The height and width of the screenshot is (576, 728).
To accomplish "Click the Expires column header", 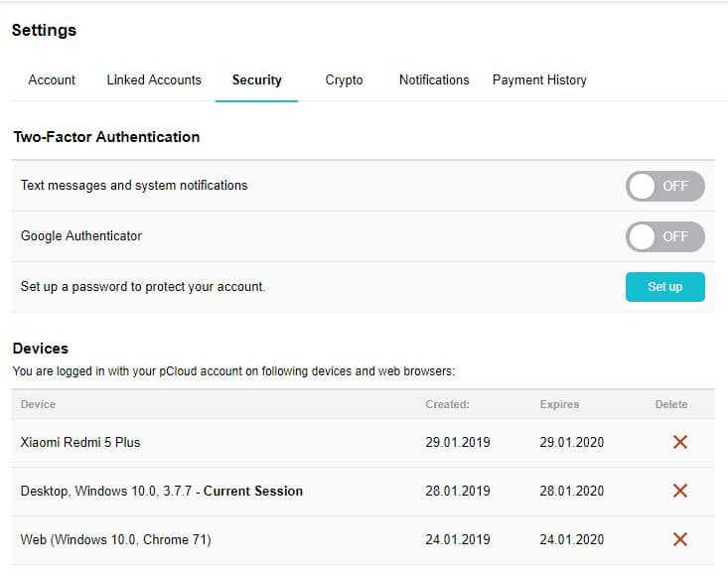I will 559,404.
